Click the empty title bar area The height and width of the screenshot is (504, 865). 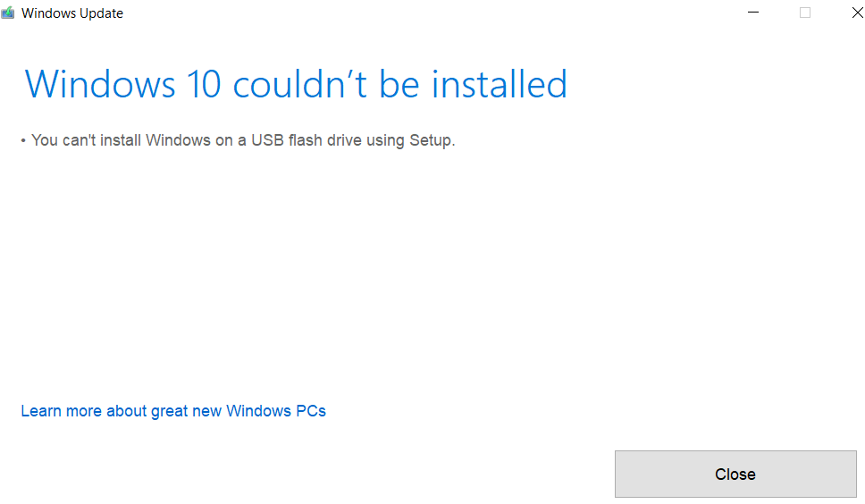[431, 13]
